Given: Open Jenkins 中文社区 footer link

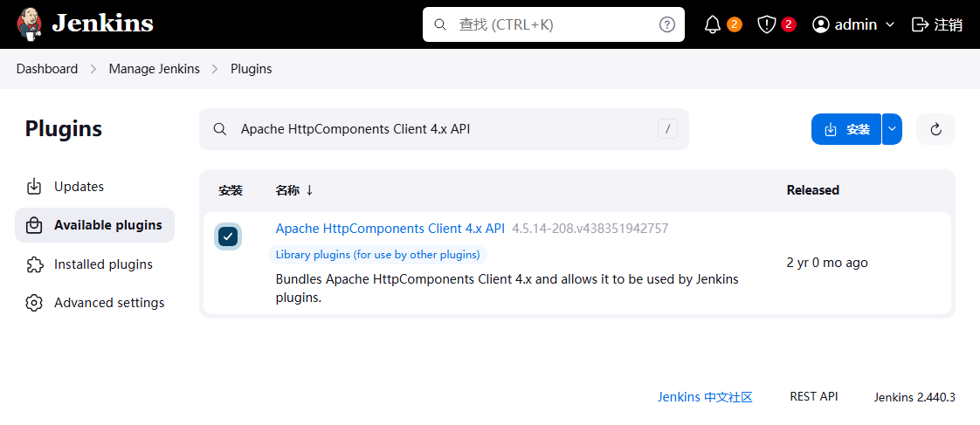Looking at the screenshot, I should click(704, 397).
